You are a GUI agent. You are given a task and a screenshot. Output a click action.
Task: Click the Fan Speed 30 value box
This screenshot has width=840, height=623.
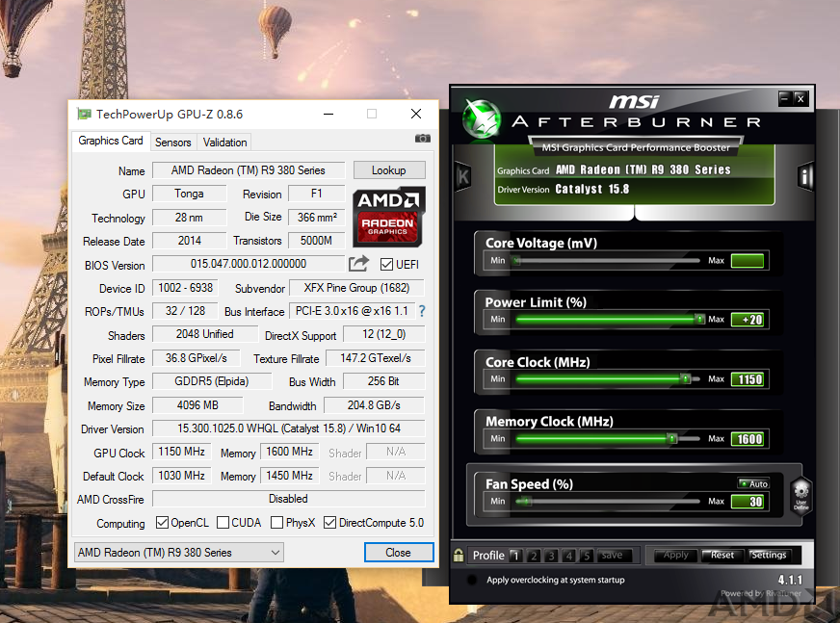pyautogui.click(x=748, y=502)
